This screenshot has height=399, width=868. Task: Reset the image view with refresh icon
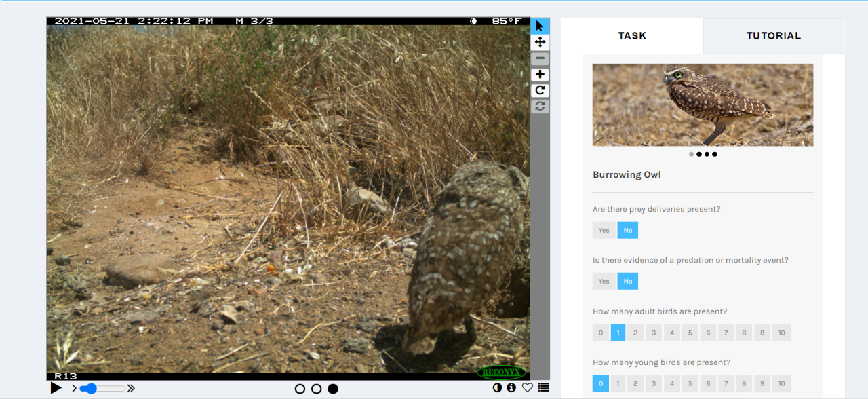pyautogui.click(x=540, y=107)
